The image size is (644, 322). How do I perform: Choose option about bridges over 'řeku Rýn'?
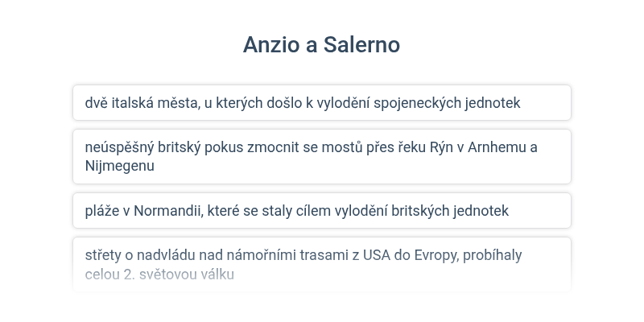coord(322,156)
